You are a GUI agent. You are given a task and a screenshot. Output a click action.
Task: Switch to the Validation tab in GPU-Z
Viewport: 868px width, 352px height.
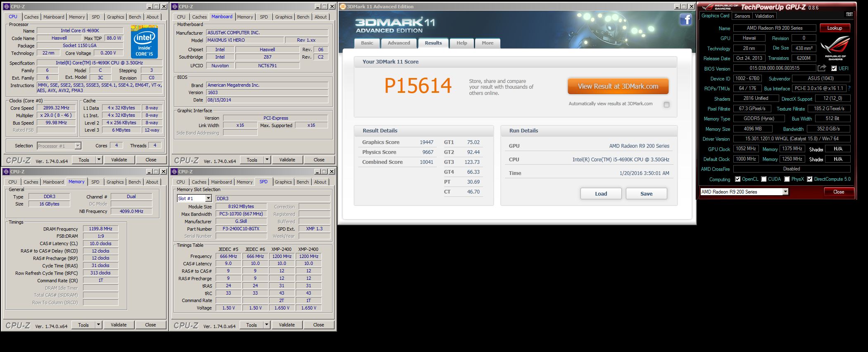(764, 16)
